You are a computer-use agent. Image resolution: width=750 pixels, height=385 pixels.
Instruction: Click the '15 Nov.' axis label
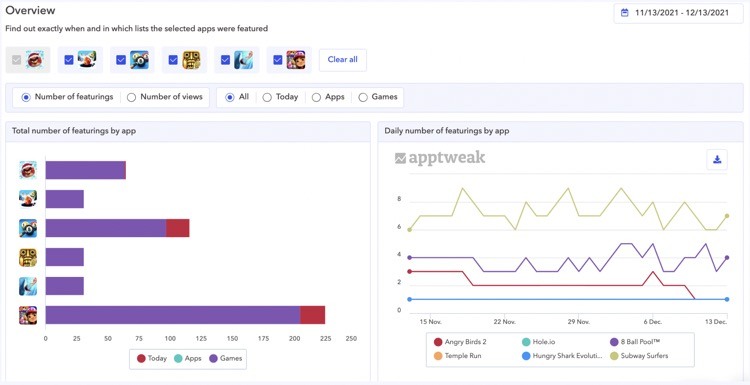point(430,321)
